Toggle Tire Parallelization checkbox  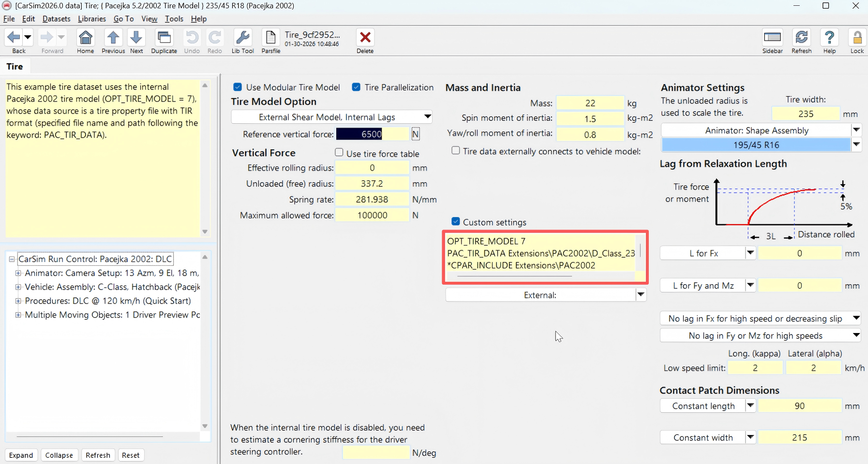tap(356, 87)
